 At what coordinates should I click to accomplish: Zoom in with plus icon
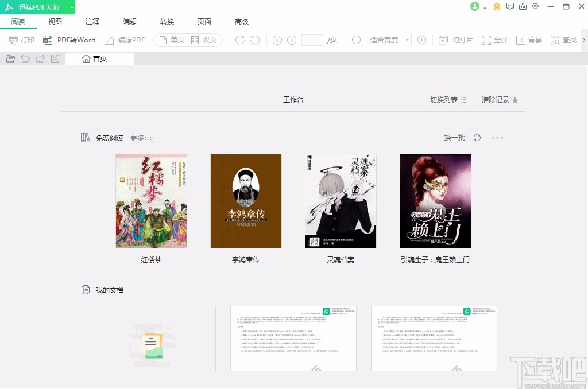[x=421, y=40]
